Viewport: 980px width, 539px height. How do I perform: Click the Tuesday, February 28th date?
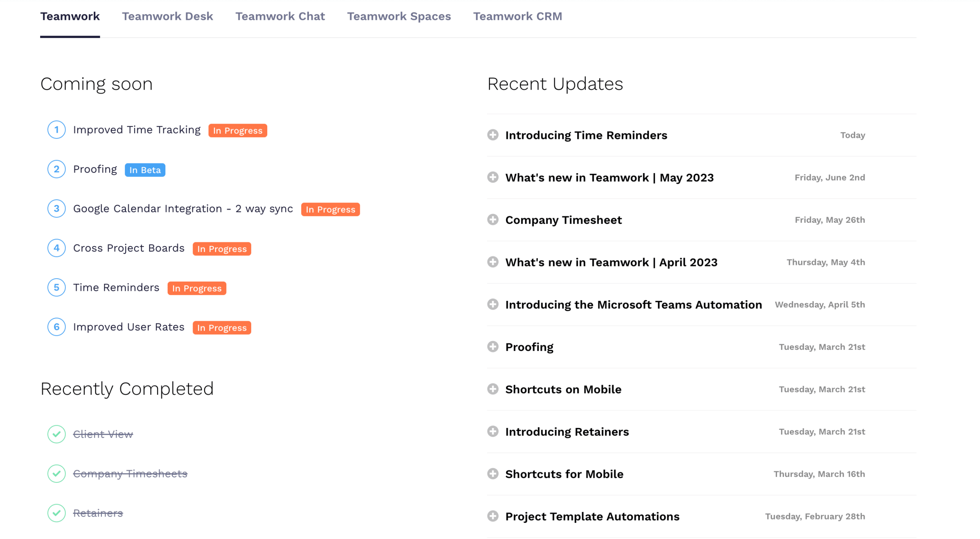pos(815,516)
